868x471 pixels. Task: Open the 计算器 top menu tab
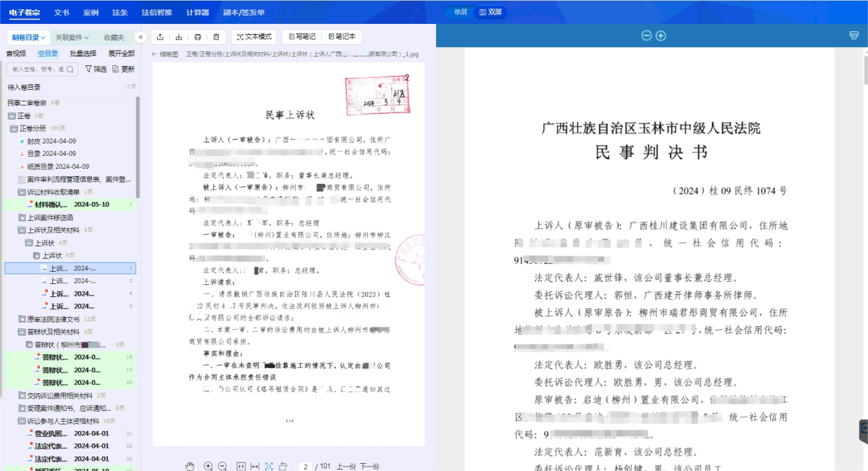click(x=197, y=12)
